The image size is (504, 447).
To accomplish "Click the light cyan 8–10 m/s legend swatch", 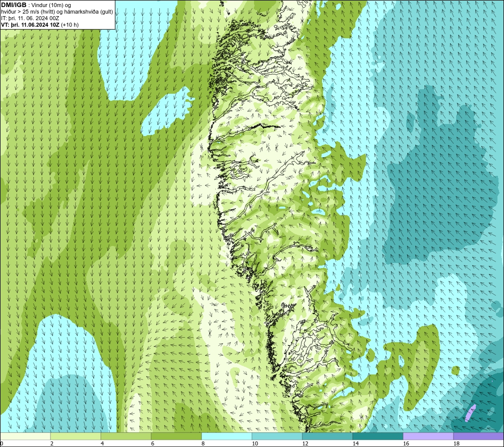I will (x=227, y=436).
